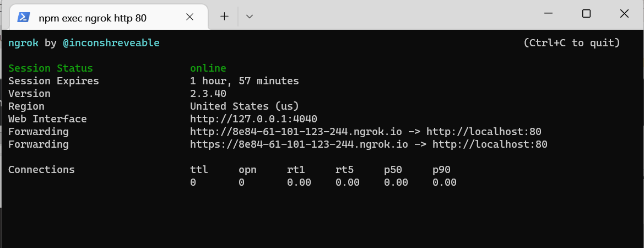This screenshot has height=248, width=644.
Task: Click the 'p90' column header
Action: pyautogui.click(x=441, y=170)
